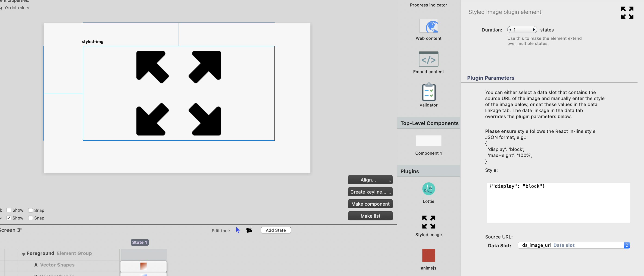The height and width of the screenshot is (276, 644).
Task: Enable the top Show checkbox
Action: click(9, 210)
